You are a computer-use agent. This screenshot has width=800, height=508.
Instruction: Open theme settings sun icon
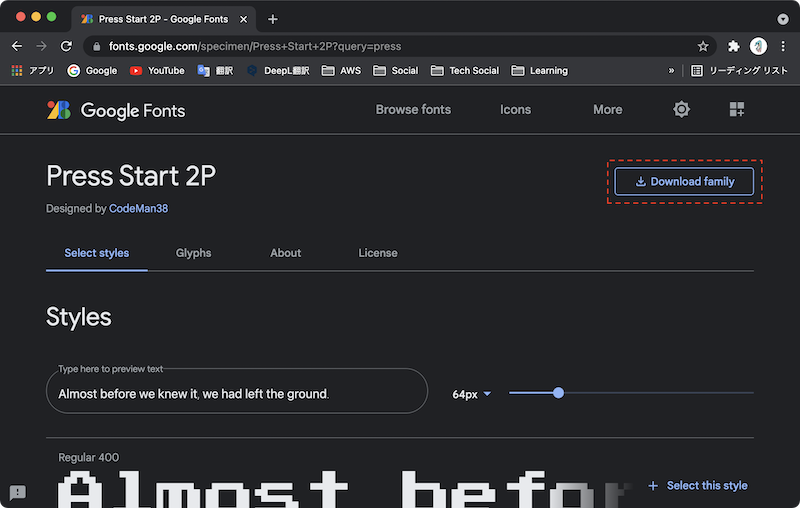pyautogui.click(x=681, y=109)
